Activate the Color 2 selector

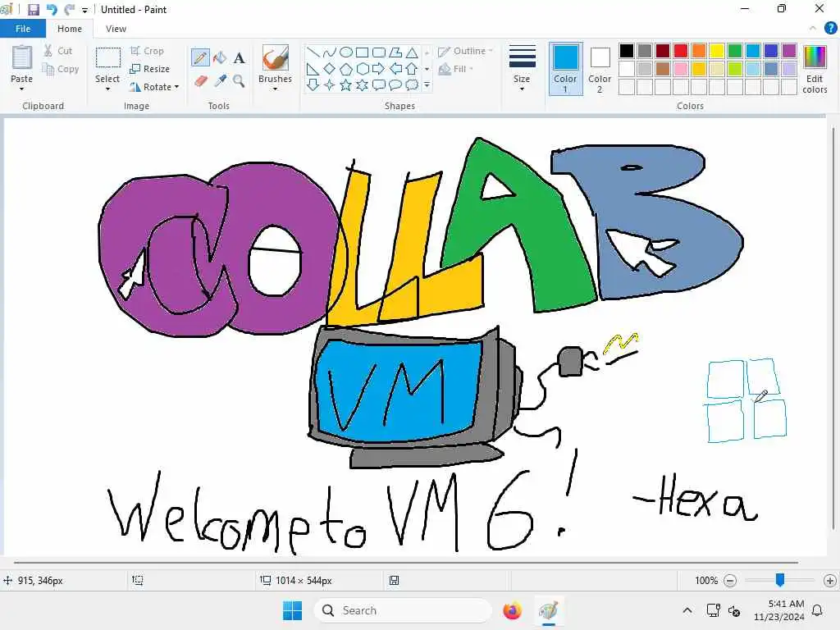[x=600, y=69]
